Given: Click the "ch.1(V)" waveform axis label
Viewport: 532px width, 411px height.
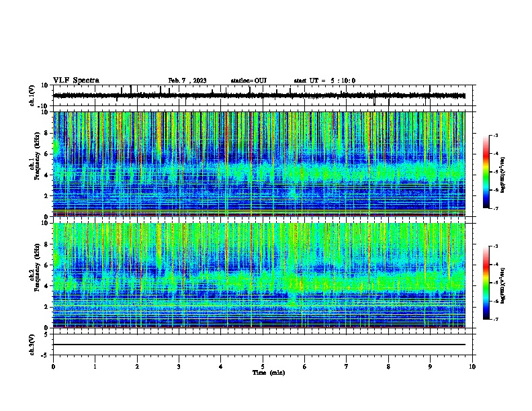Looking at the screenshot, I should click(x=32, y=95).
